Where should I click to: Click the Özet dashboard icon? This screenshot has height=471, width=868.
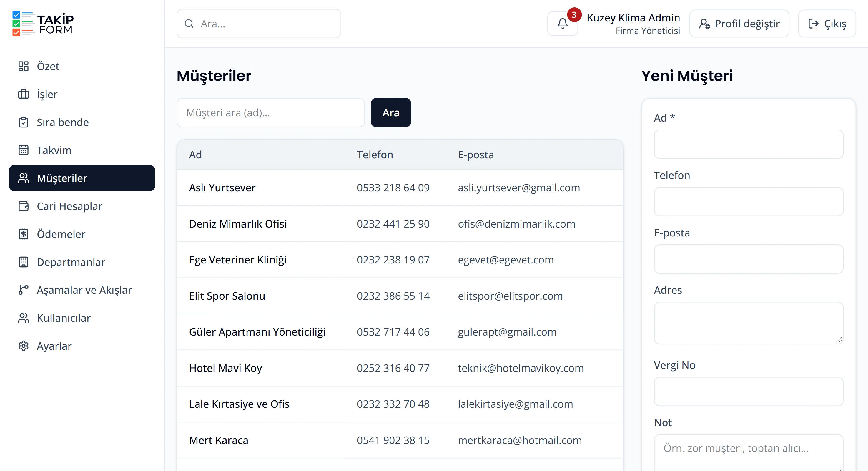23,67
